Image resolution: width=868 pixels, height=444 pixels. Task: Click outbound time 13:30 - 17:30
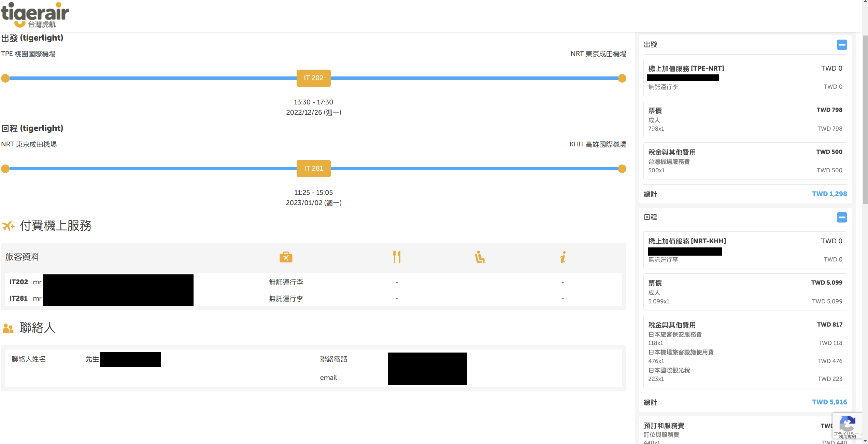[313, 102]
